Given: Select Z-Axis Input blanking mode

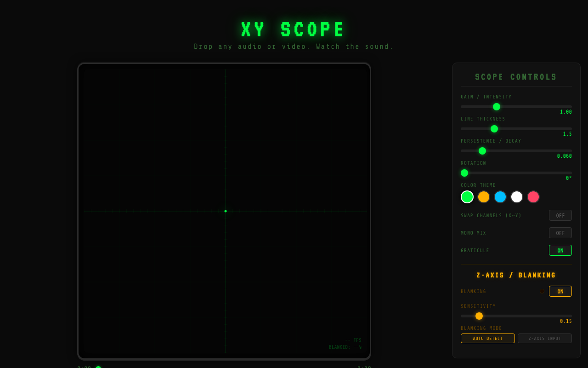Looking at the screenshot, I should (544, 339).
